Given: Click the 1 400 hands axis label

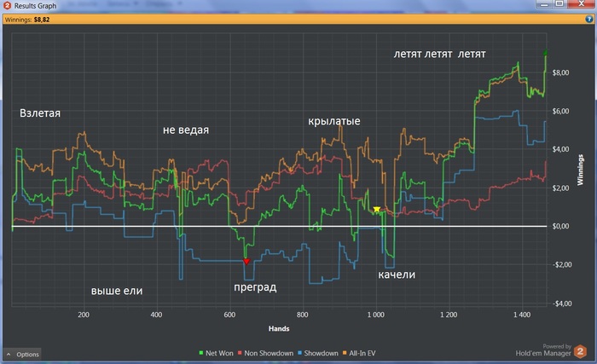Looking at the screenshot, I should tap(522, 315).
